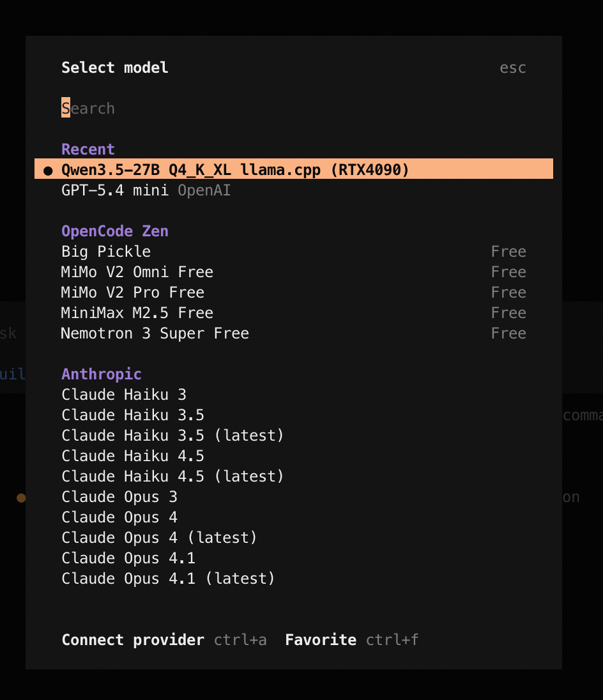603x700 pixels.
Task: Click the Favorite action
Action: pos(321,640)
